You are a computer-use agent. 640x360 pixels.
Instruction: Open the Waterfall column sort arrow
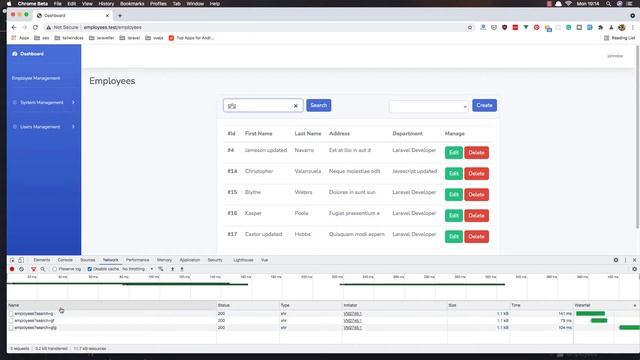(635, 305)
